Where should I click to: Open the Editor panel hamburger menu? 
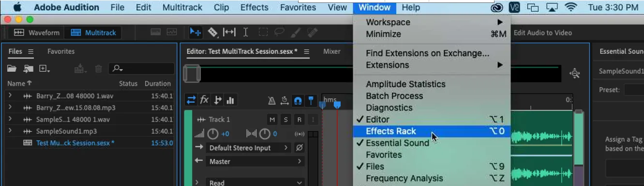307,51
